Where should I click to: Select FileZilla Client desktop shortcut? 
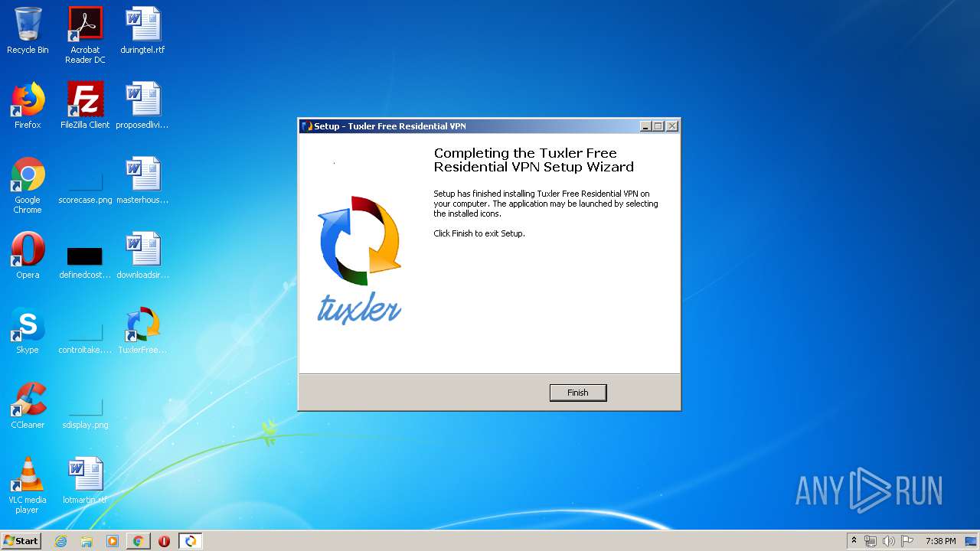click(x=85, y=106)
